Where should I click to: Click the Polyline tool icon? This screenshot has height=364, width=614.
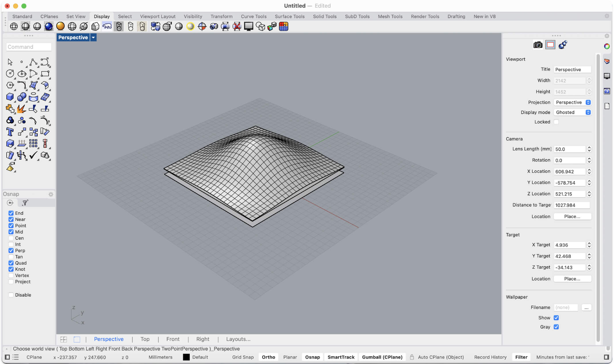(x=33, y=62)
